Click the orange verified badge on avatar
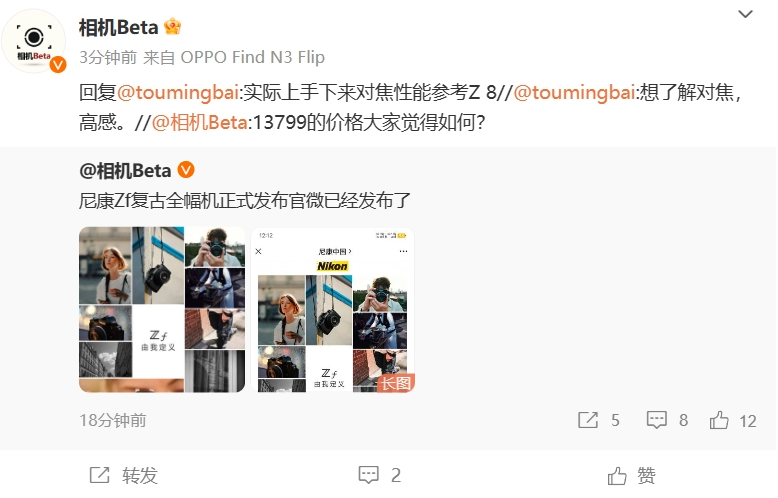This screenshot has height=498, width=778. point(58,64)
